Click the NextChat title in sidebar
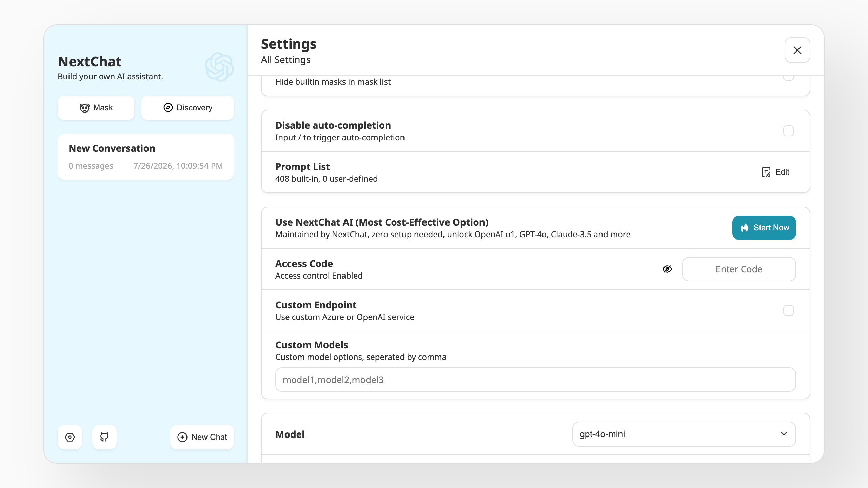Image resolution: width=868 pixels, height=488 pixels. [90, 62]
